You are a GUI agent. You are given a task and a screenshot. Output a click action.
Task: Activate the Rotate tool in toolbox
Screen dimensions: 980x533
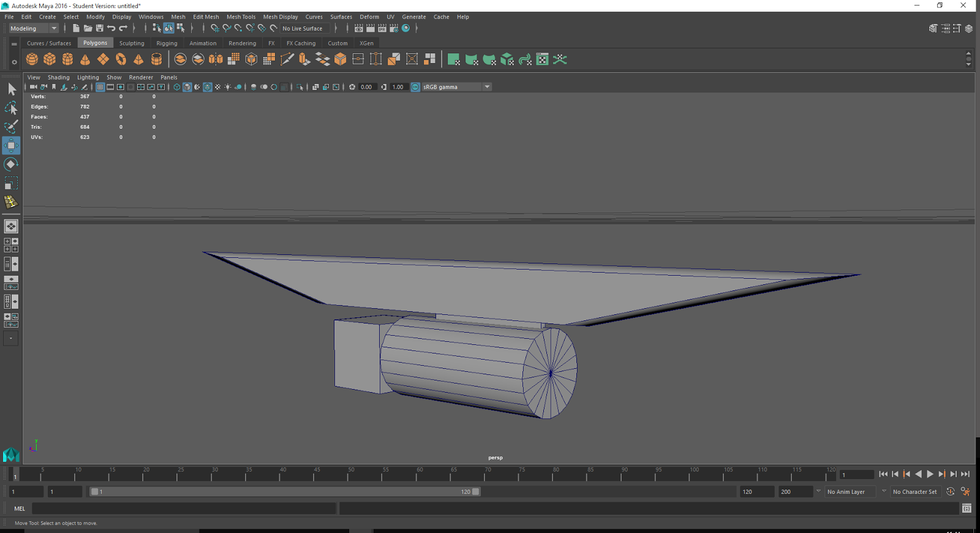[11, 164]
